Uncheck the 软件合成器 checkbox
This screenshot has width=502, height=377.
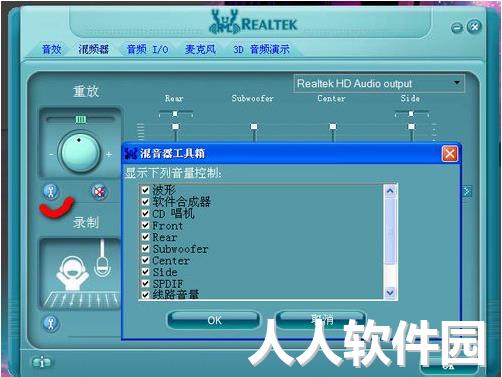point(145,202)
